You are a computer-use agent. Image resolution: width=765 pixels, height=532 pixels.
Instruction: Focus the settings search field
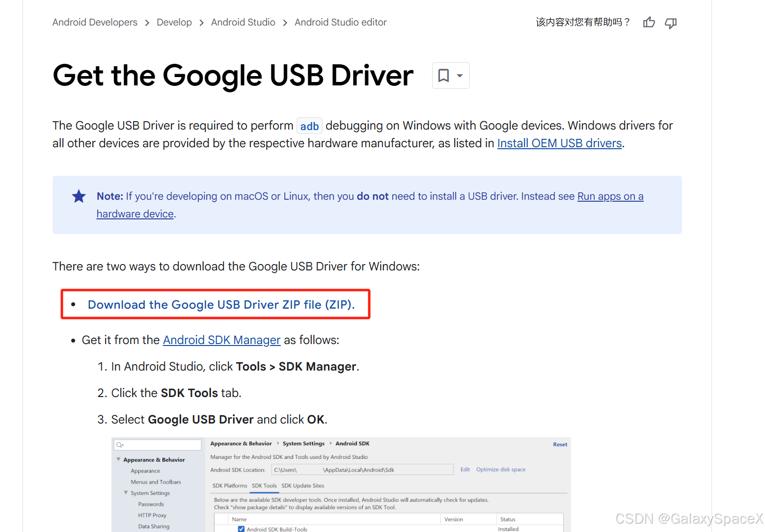coord(158,445)
